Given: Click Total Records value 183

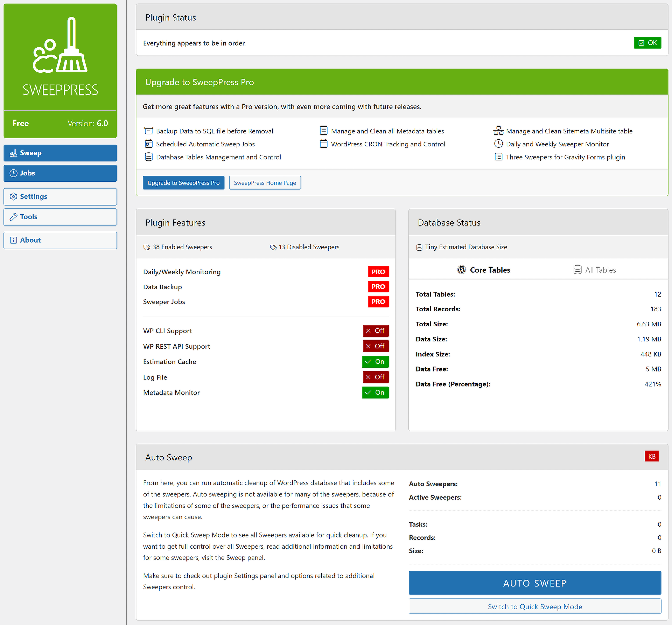Looking at the screenshot, I should pos(656,309).
